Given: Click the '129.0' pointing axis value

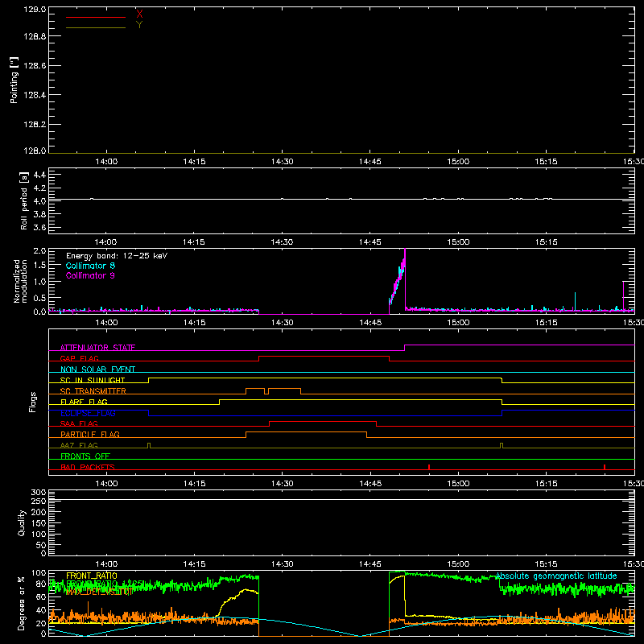Looking at the screenshot, I should click(35, 10).
